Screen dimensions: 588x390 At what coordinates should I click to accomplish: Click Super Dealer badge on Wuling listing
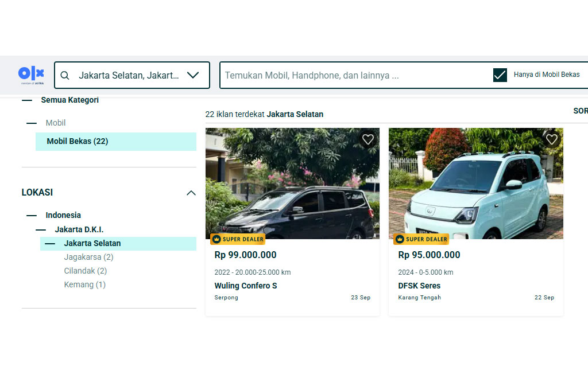238,239
